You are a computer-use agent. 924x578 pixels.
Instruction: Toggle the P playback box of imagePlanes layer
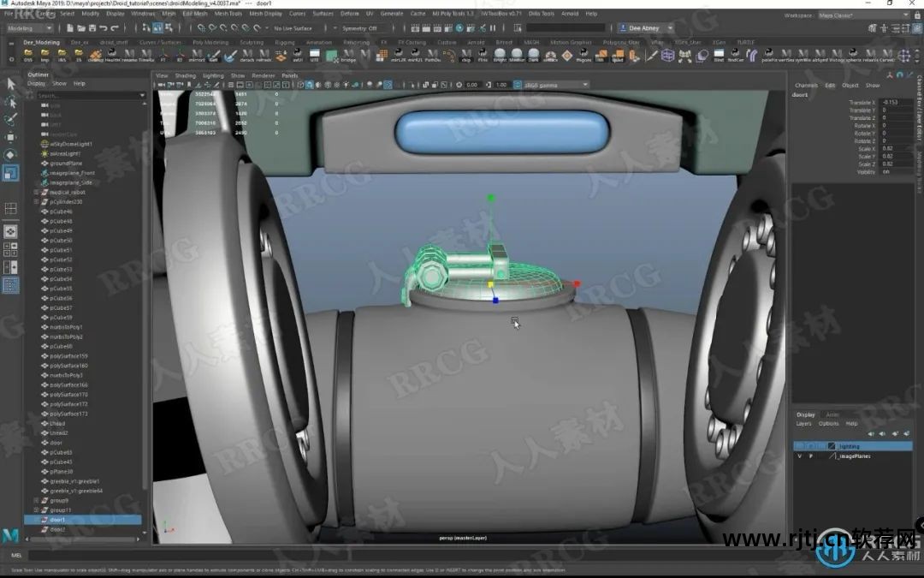tap(810, 456)
